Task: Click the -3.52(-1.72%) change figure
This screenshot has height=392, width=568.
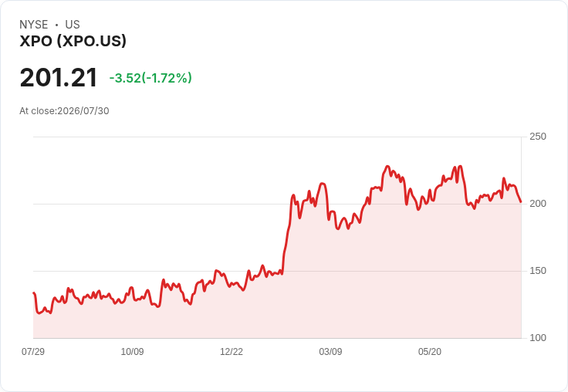Action: (x=150, y=78)
